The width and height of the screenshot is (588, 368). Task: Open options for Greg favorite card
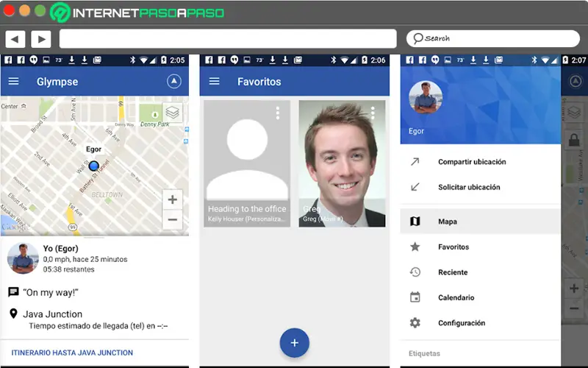coord(373,113)
